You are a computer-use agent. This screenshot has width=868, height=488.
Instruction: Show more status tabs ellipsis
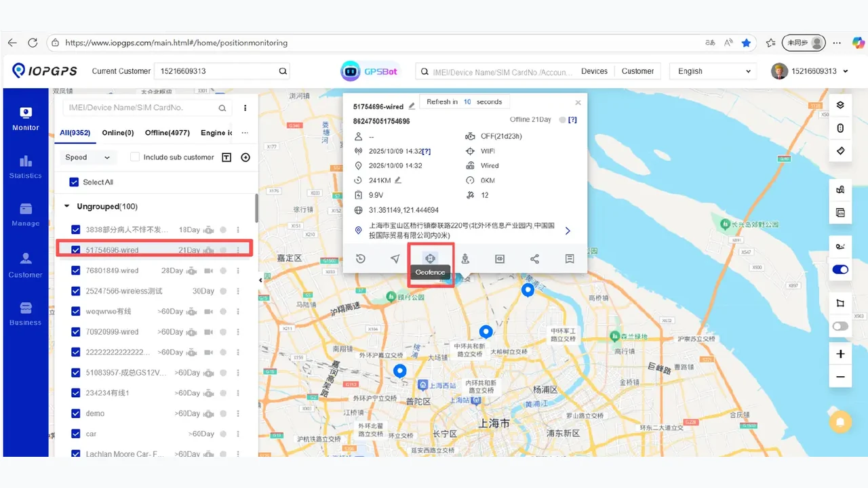[245, 133]
